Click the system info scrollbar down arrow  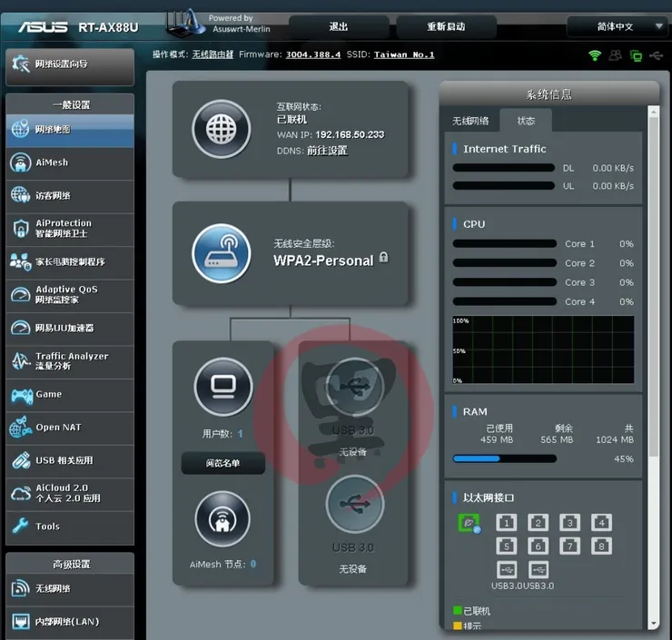(654, 624)
